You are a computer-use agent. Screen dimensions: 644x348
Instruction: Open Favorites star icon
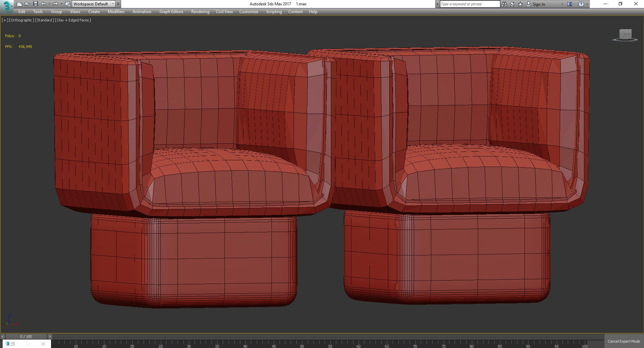coord(520,4)
